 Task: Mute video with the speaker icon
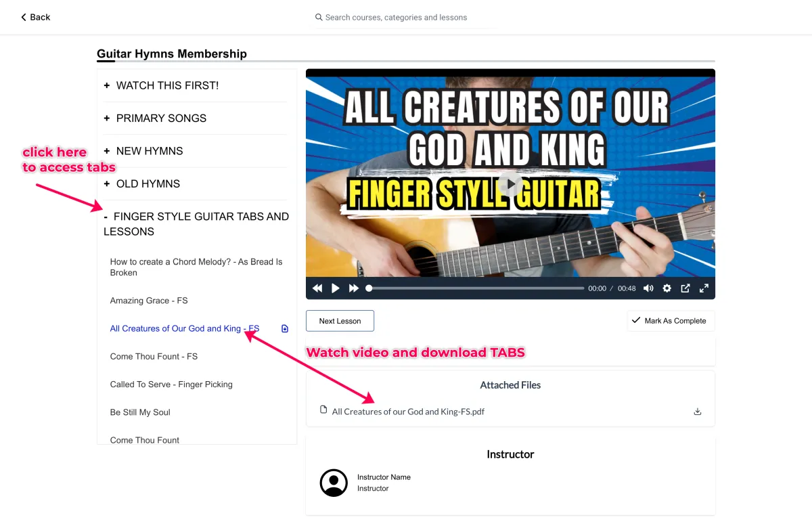(x=648, y=288)
